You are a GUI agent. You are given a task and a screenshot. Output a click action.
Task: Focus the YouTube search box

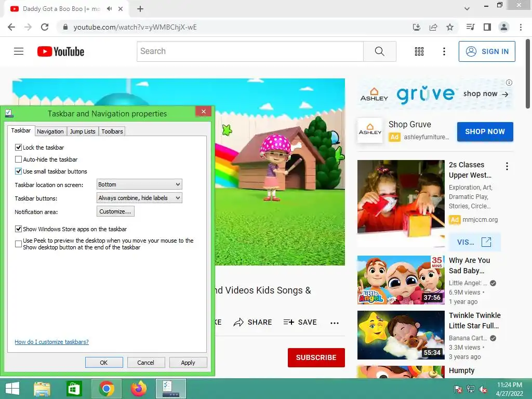pyautogui.click(x=250, y=51)
